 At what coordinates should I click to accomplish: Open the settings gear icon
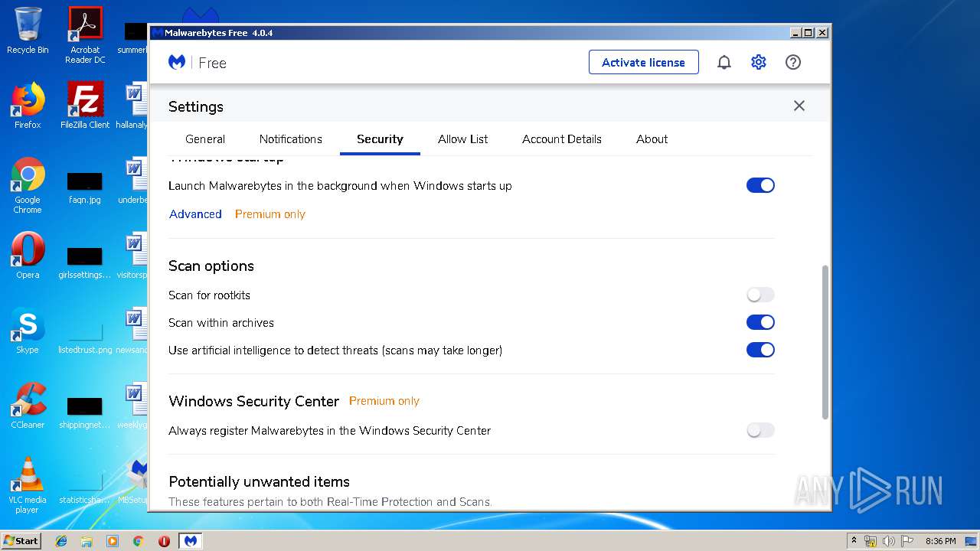pos(759,63)
